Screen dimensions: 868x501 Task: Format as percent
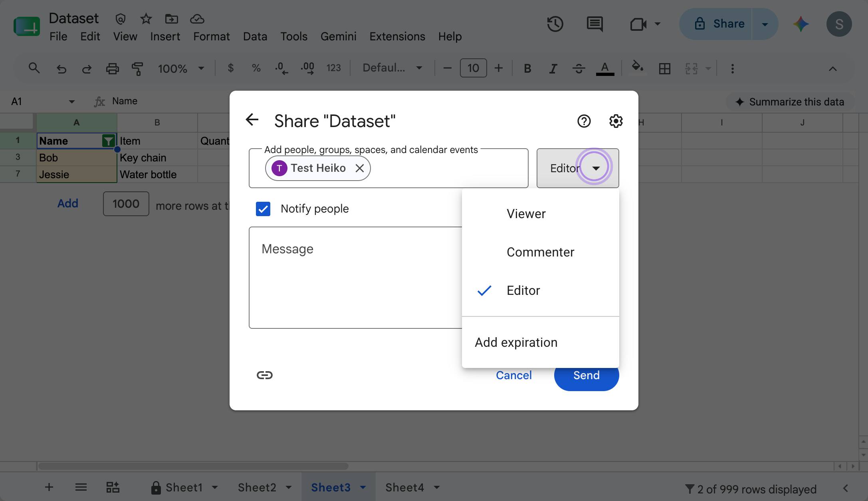(x=256, y=68)
